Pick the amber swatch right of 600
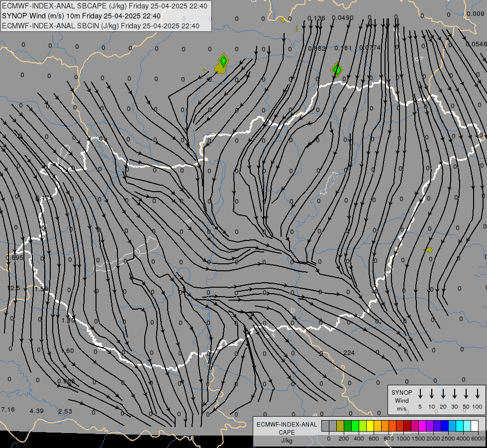The height and width of the screenshot is (448, 487). tap(378, 426)
